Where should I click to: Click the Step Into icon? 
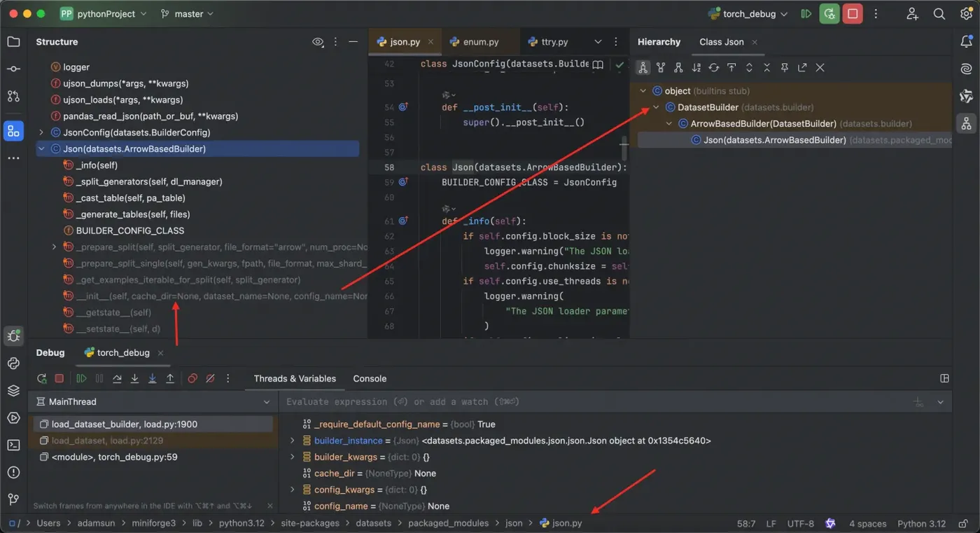pyautogui.click(x=134, y=379)
